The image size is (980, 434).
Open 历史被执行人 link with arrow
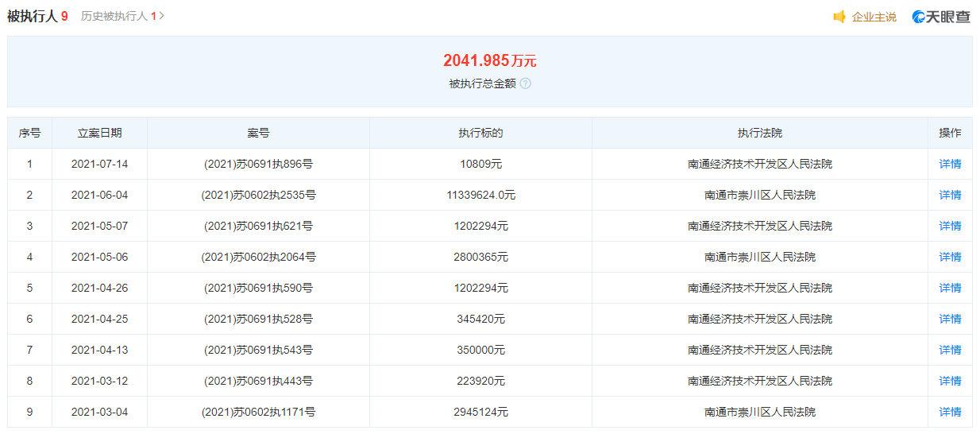pyautogui.click(x=122, y=16)
